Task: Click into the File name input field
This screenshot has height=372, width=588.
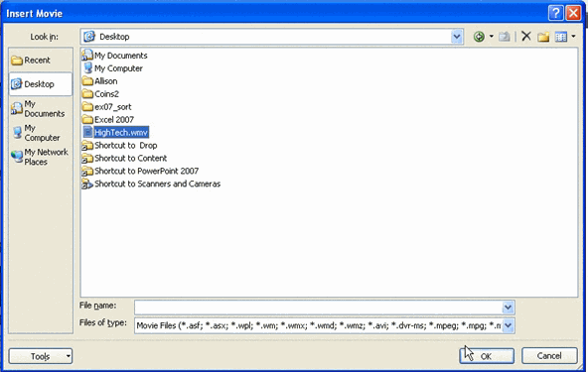Action: pyautogui.click(x=319, y=308)
